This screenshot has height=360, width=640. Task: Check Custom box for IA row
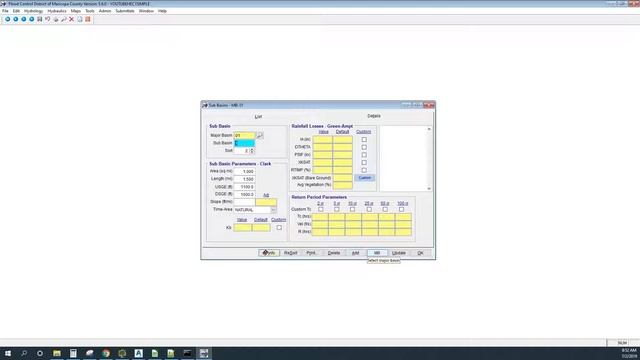click(364, 140)
